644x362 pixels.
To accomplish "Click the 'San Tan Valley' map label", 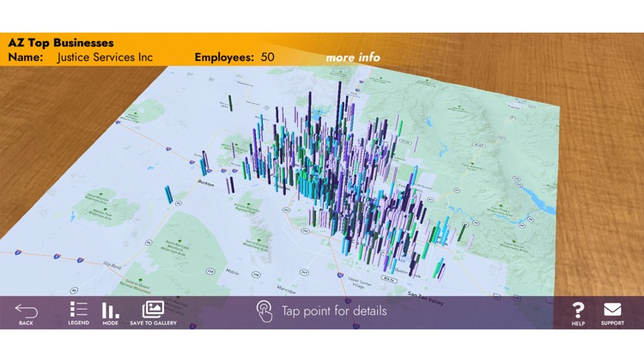I will (425, 299).
